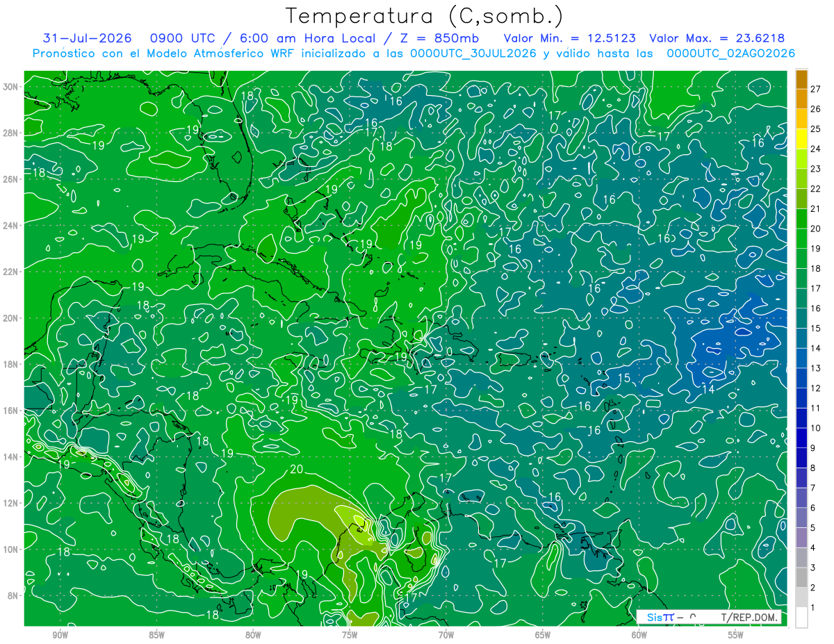Viewport: 834px width, 644px height.
Task: Click the '14' contour label on the map
Action: [x=708, y=389]
